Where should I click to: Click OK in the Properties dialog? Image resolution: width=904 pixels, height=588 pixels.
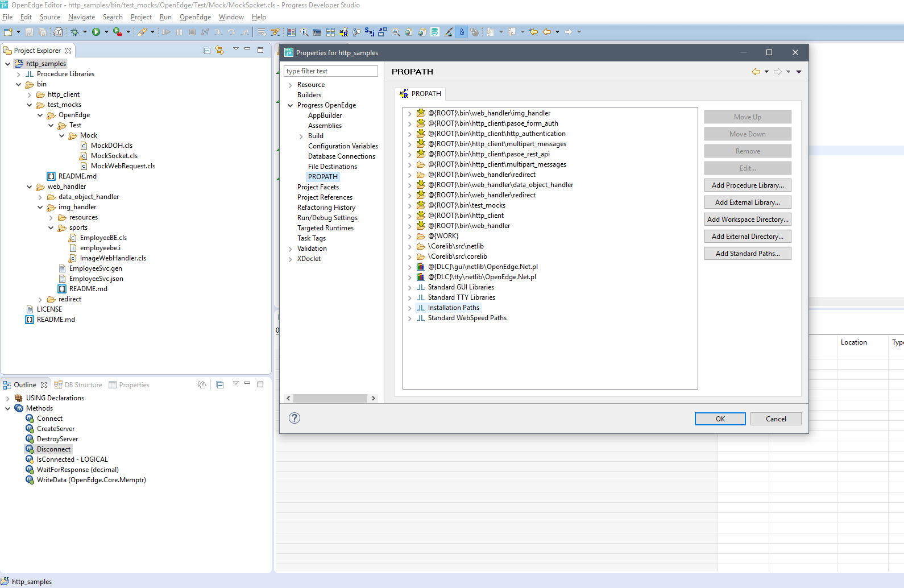720,419
